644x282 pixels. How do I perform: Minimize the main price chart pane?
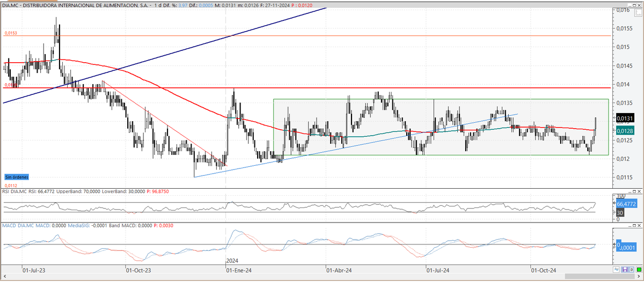coord(630,5)
